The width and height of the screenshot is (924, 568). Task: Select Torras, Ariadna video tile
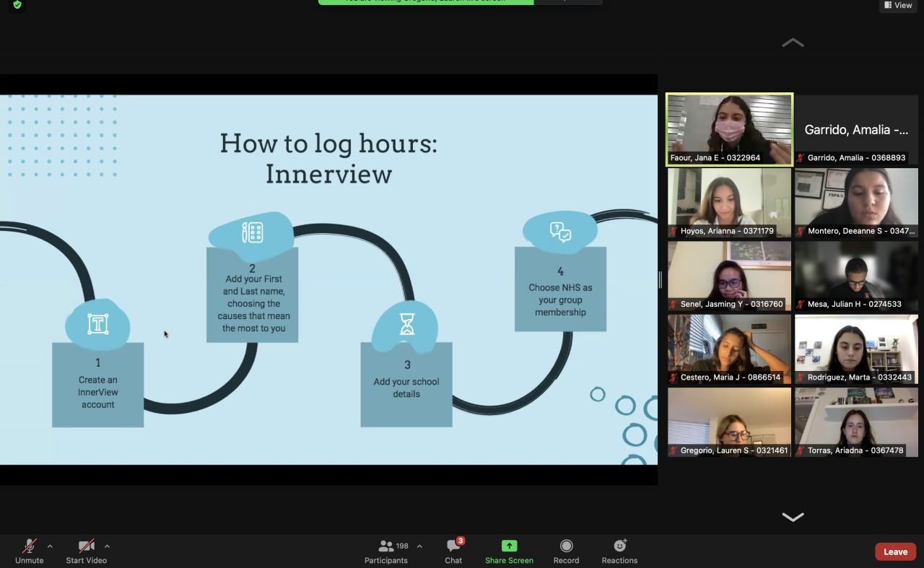click(856, 422)
